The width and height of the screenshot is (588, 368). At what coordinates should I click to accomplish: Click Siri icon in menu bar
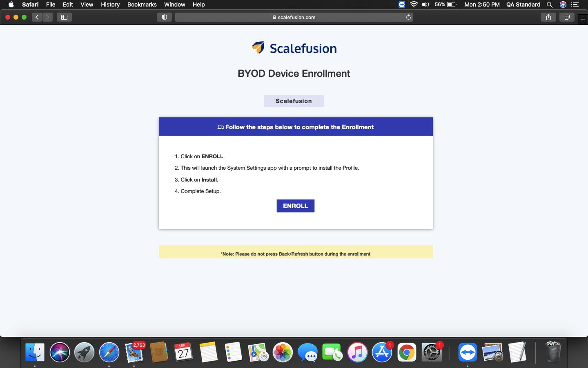point(563,4)
